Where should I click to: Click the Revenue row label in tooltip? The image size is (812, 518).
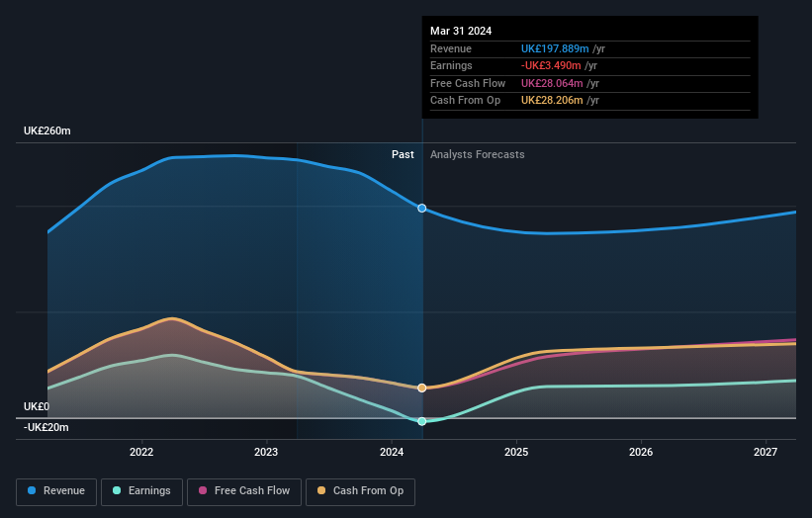451,48
